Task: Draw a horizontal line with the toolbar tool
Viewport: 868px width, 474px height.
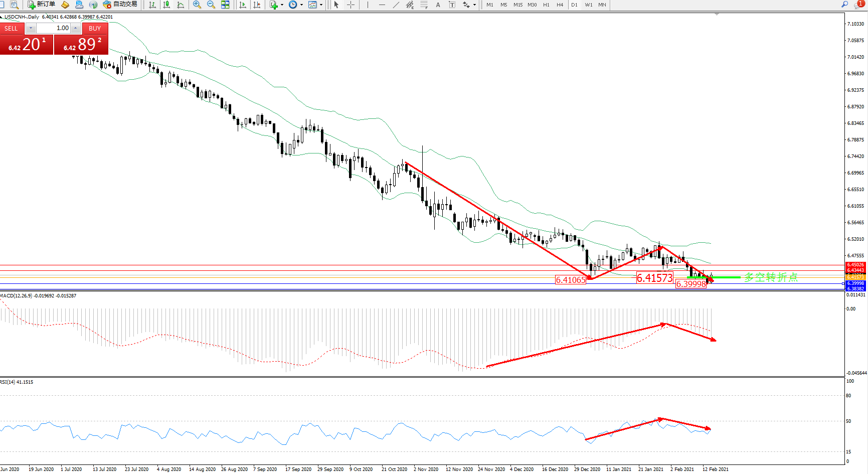Action: pyautogui.click(x=382, y=5)
